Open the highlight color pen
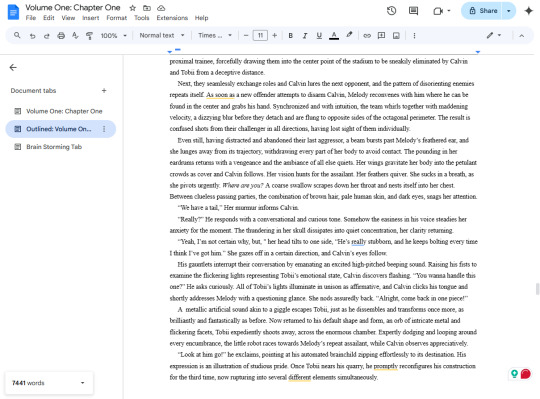 tap(349, 35)
